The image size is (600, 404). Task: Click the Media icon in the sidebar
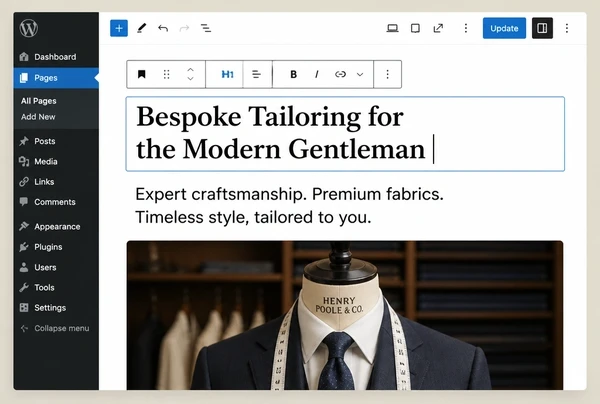pos(24,161)
